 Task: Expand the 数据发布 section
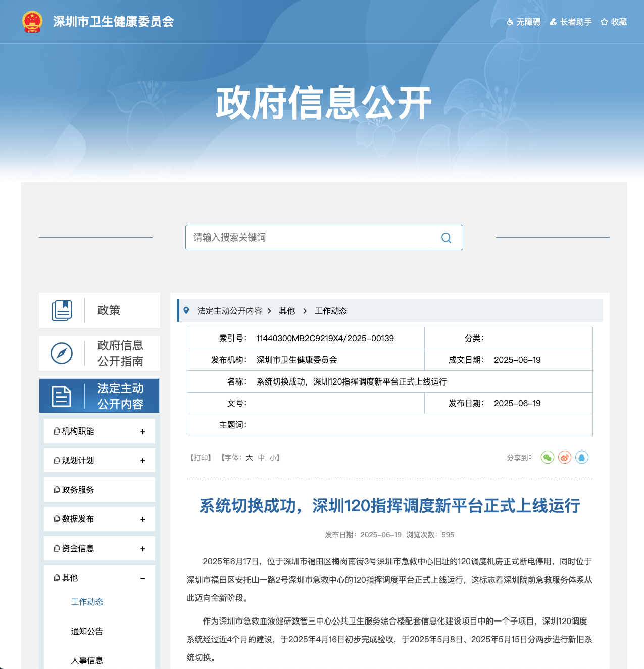[143, 519]
